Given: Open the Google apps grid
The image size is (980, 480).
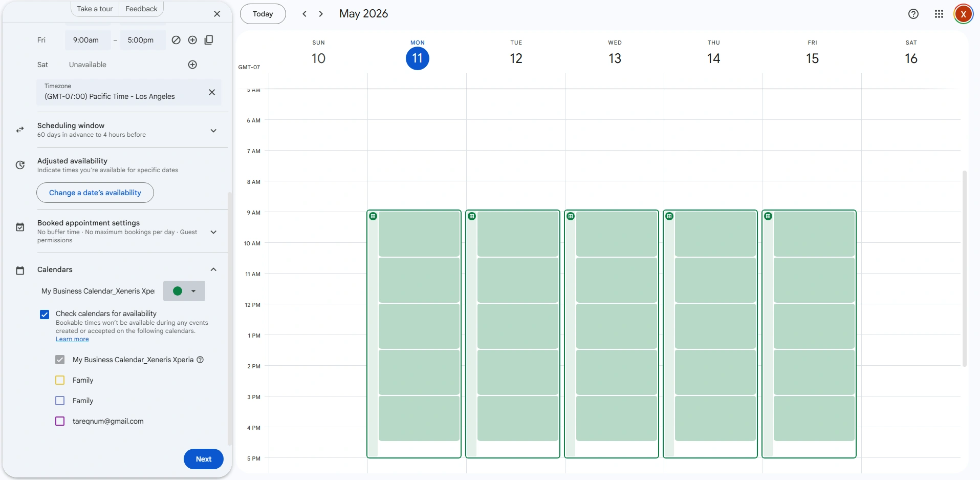Looking at the screenshot, I should [939, 14].
